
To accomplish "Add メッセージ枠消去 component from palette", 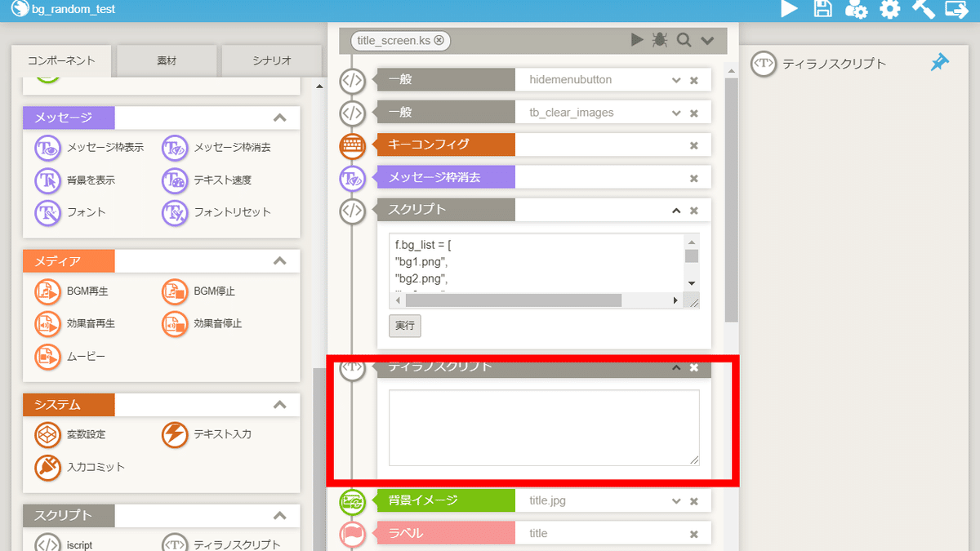I will point(216,148).
